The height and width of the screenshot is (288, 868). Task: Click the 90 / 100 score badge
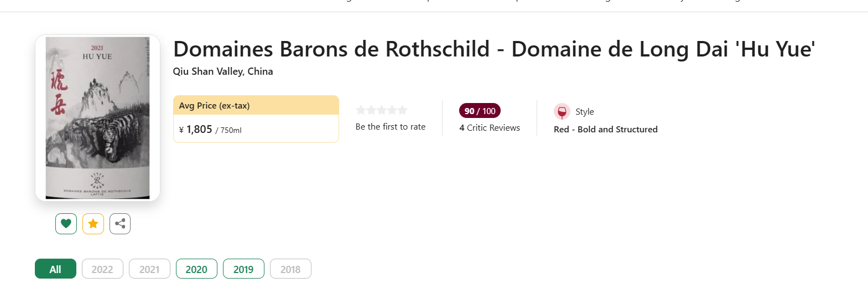(480, 111)
